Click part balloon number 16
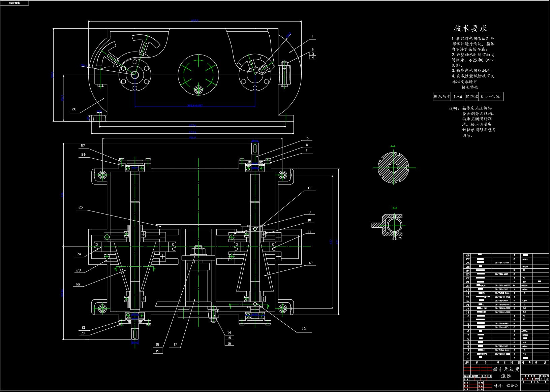The width and height of the screenshot is (550, 392). 229,343
